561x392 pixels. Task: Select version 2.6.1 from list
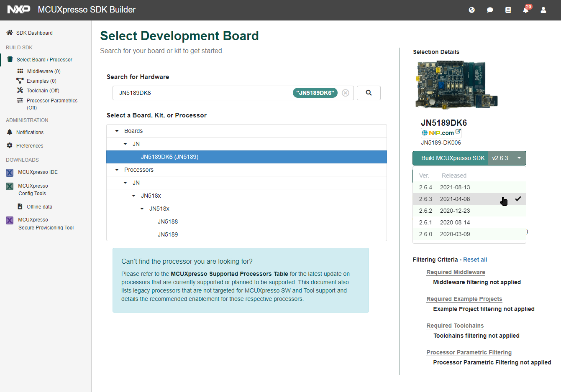469,222
